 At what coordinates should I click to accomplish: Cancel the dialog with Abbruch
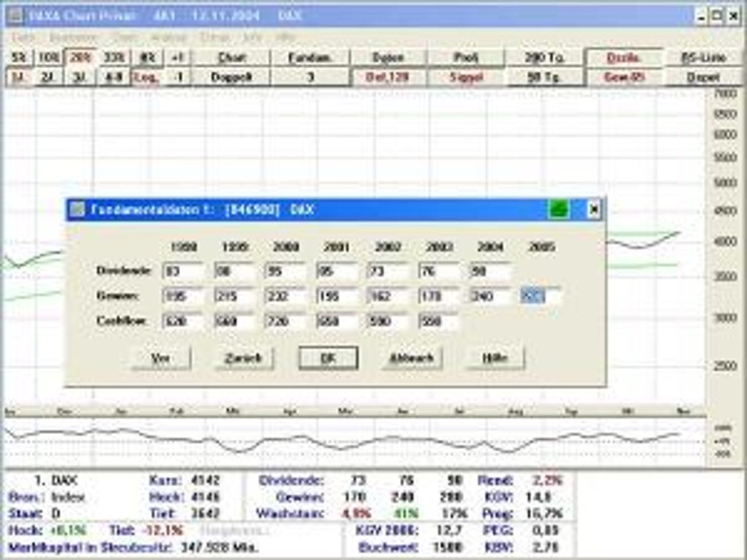412,358
